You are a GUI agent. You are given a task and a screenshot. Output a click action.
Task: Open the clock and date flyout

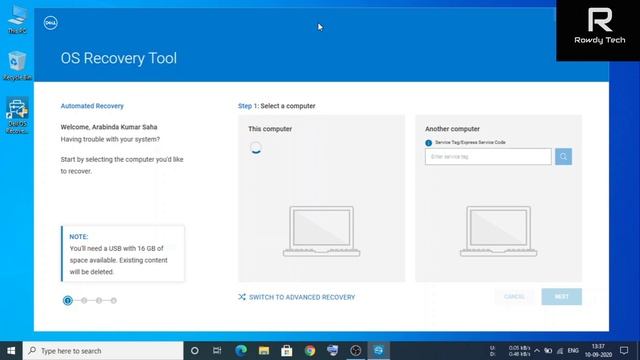tap(598, 351)
